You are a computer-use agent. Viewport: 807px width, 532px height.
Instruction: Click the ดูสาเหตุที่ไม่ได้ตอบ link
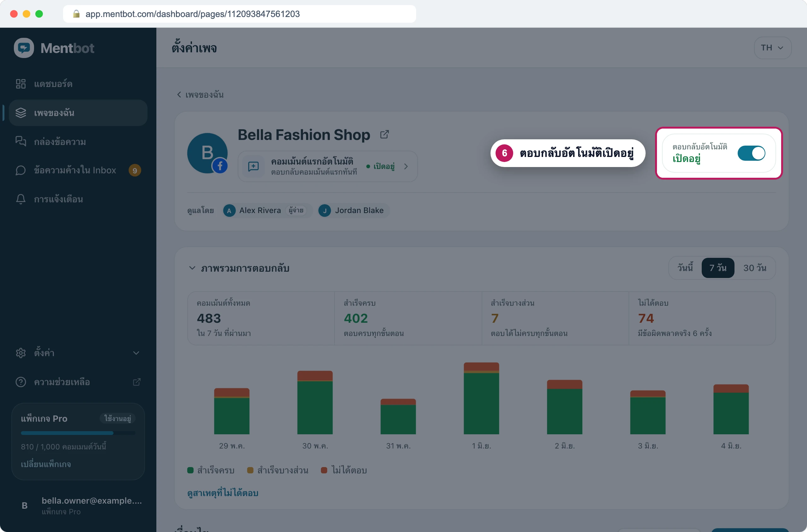click(x=223, y=493)
